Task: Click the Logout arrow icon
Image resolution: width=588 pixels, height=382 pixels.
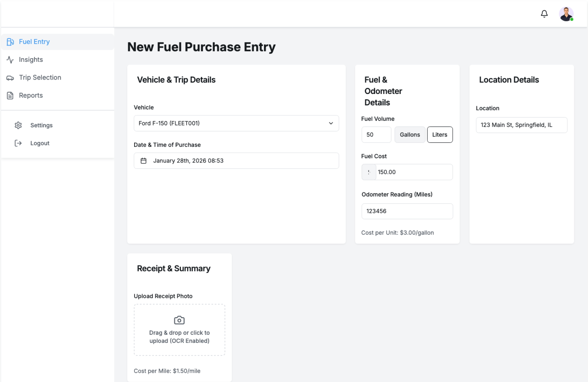Action: (x=18, y=143)
